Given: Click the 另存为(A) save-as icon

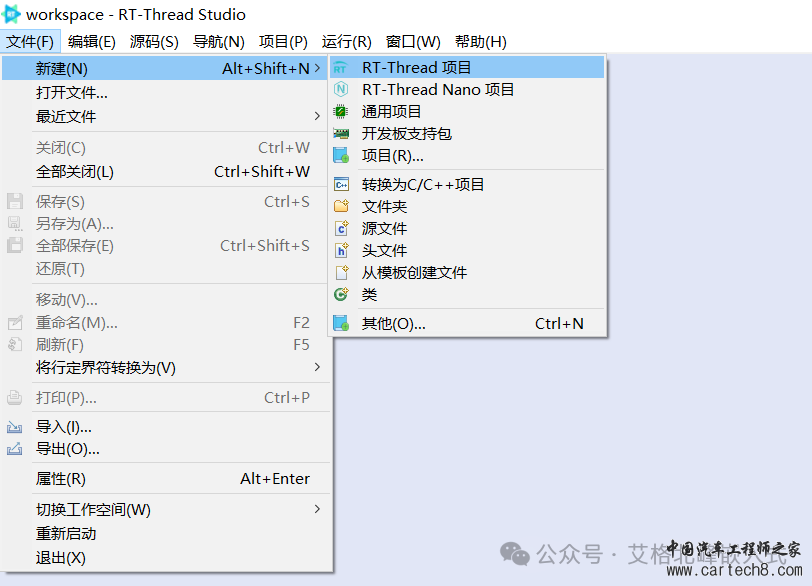Looking at the screenshot, I should click(x=15, y=224).
